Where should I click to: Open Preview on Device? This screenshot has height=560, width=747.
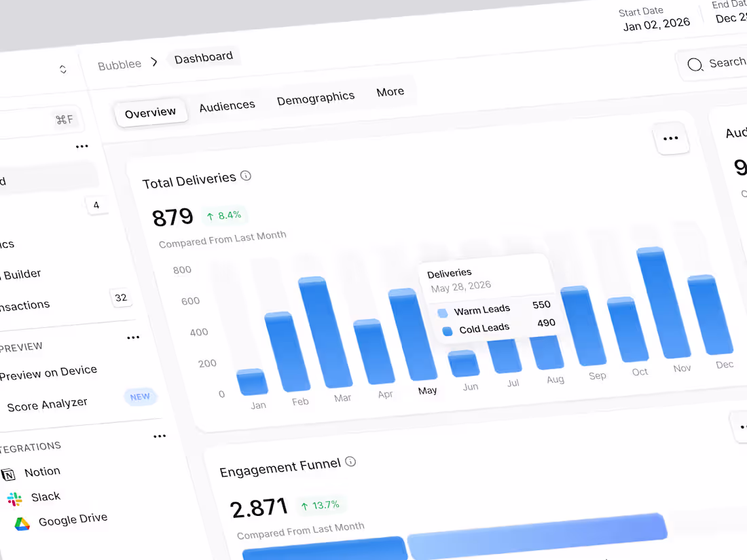point(48,371)
